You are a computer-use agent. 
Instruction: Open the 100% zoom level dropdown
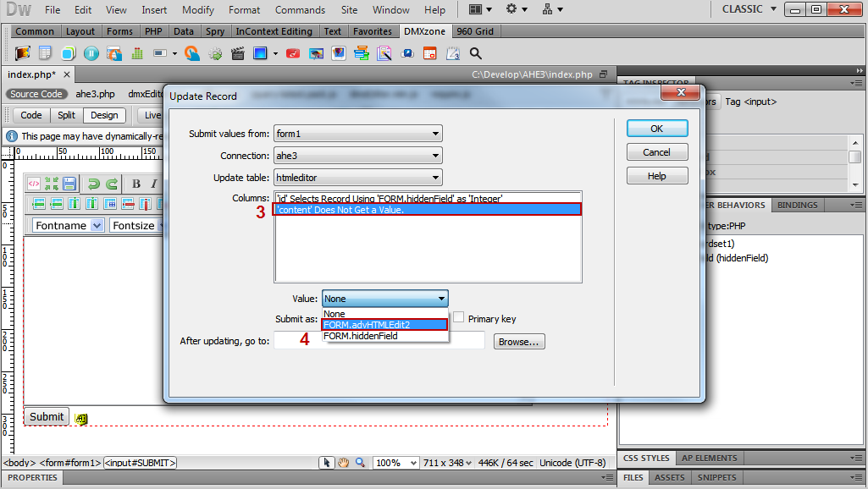coord(395,463)
